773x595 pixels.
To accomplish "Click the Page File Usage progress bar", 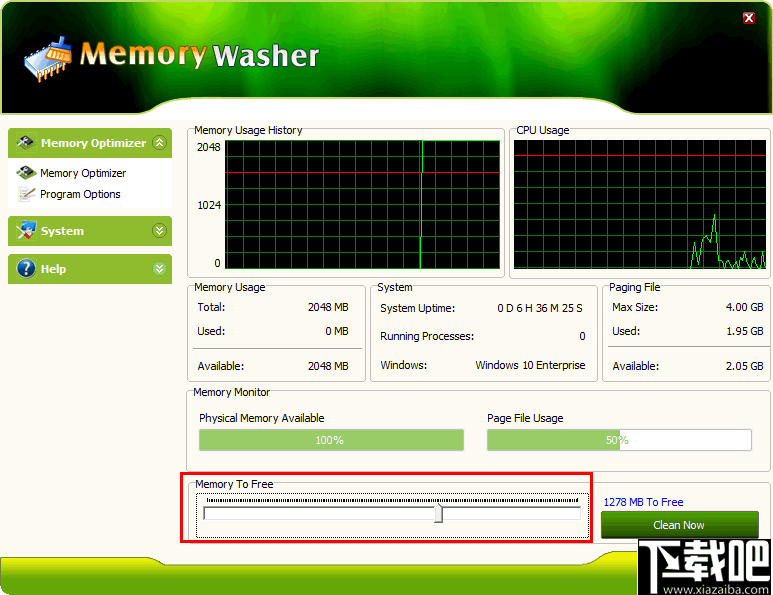I will coord(619,440).
